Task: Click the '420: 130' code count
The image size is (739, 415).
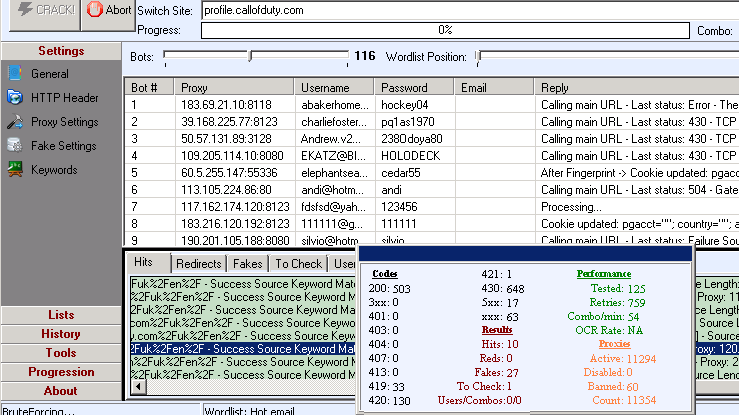Action: [x=389, y=401]
